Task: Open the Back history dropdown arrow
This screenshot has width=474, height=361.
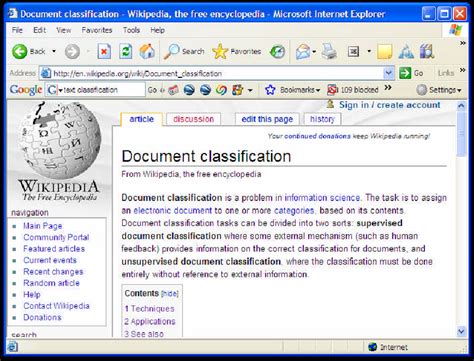Action: [x=54, y=51]
